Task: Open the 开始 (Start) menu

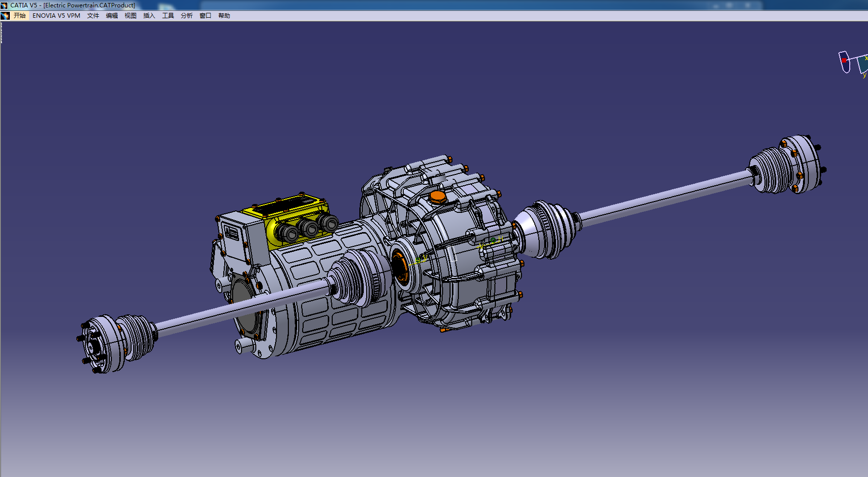Action: [20, 16]
